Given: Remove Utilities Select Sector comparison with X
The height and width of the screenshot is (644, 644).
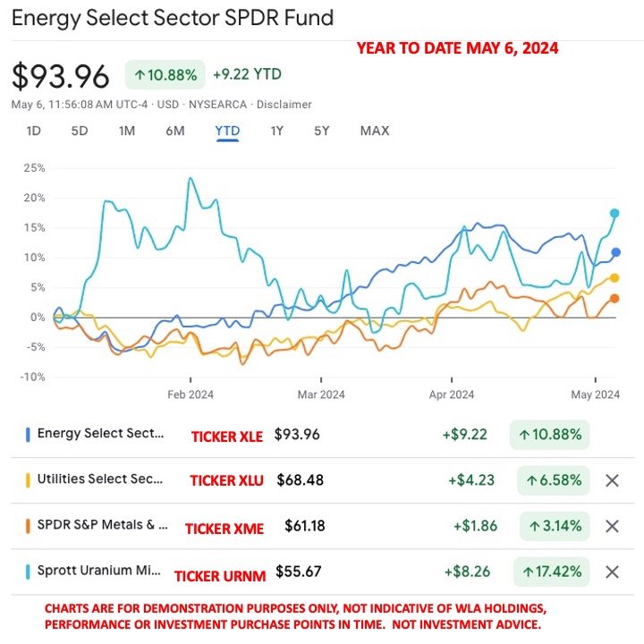Looking at the screenshot, I should click(612, 480).
